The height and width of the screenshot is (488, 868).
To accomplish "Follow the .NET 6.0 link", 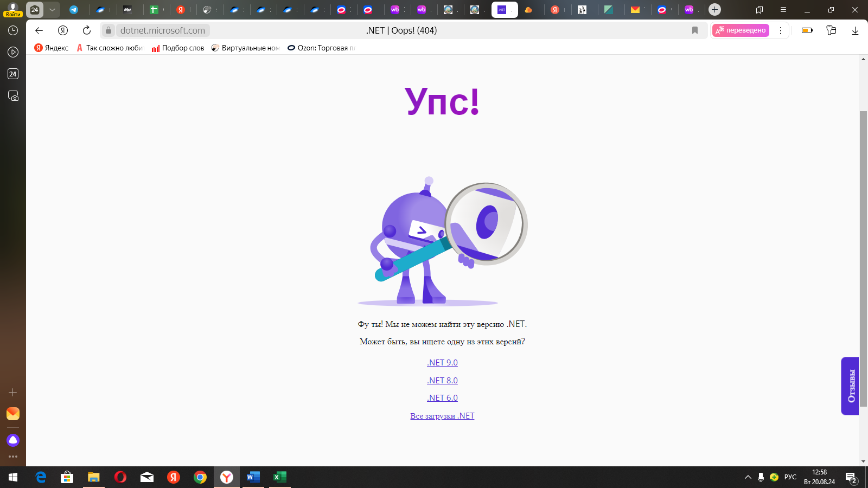I will click(442, 398).
